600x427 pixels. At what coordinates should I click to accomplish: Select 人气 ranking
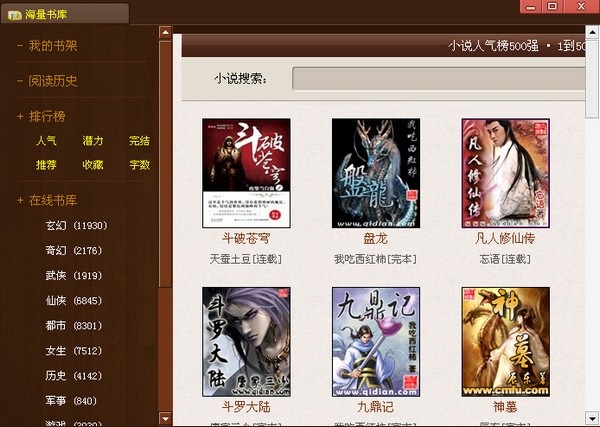(x=46, y=140)
